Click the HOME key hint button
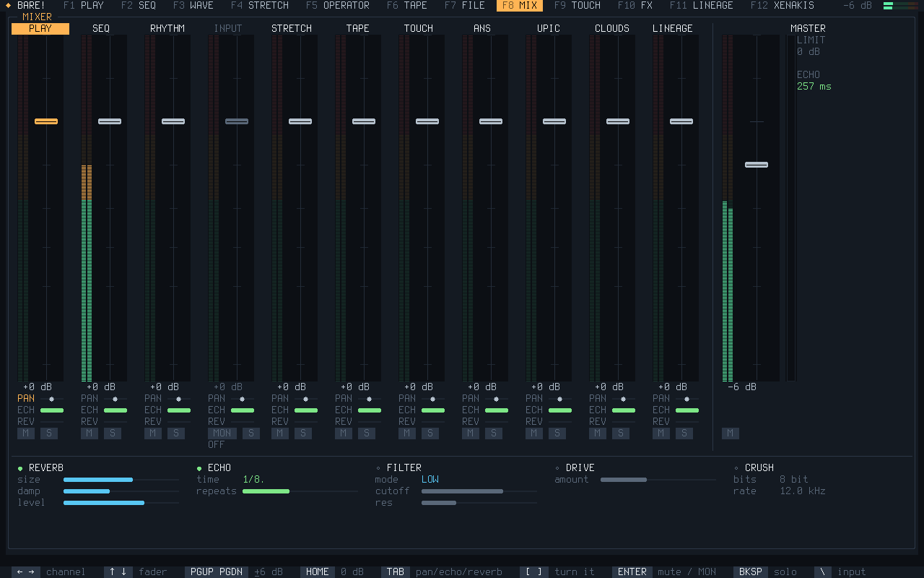The image size is (924, 578). (x=318, y=571)
